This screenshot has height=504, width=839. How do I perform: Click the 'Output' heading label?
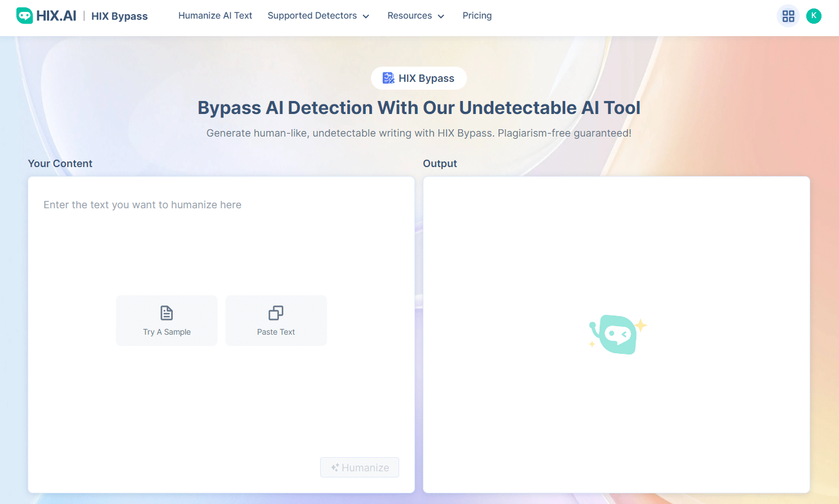point(440,164)
